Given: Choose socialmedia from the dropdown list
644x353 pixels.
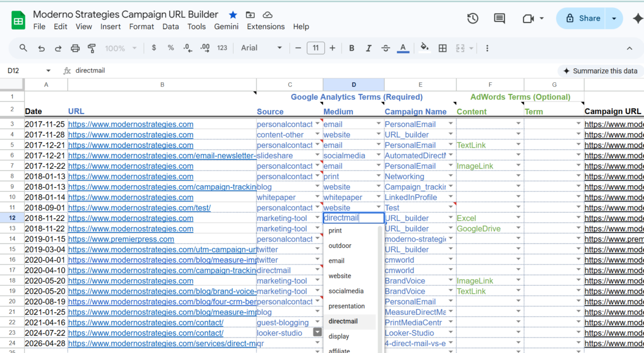Looking at the screenshot, I should tap(346, 291).
